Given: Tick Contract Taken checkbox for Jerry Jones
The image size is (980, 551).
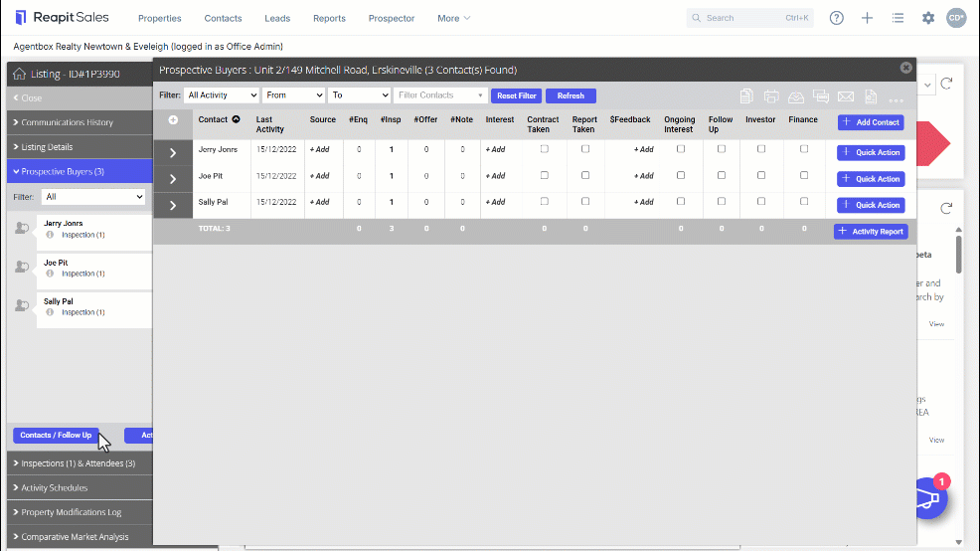Looking at the screenshot, I should 545,149.
